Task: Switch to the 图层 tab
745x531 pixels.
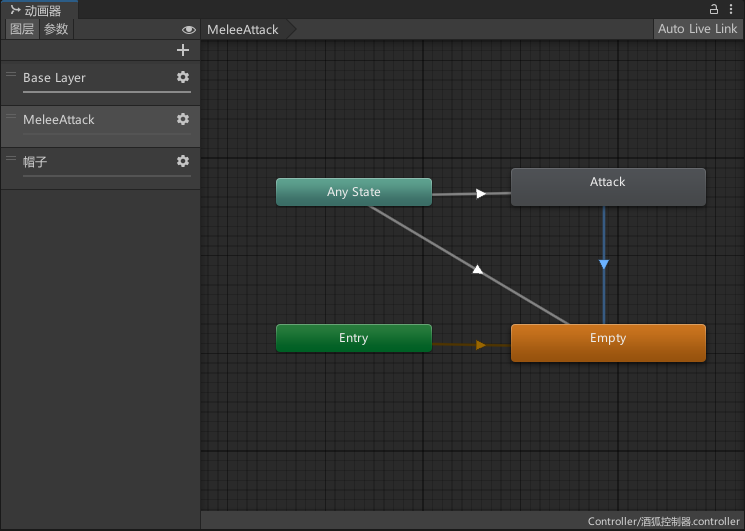Action: pyautogui.click(x=21, y=29)
